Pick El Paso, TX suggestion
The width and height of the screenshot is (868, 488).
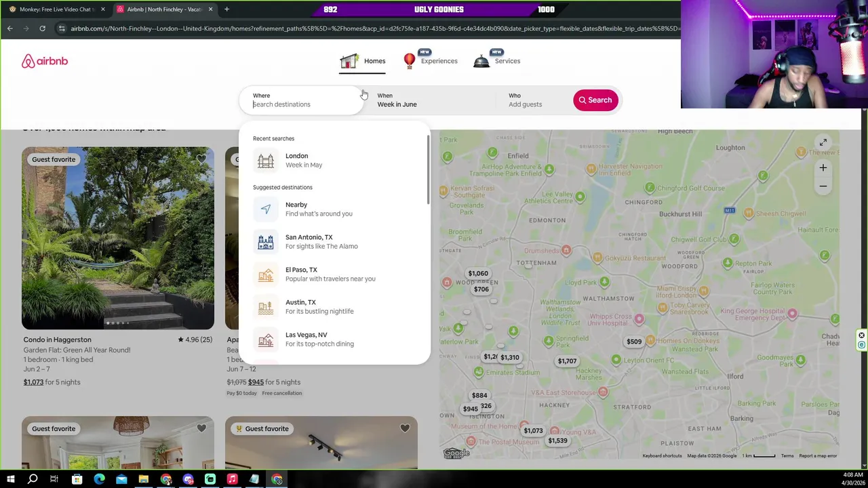click(334, 274)
